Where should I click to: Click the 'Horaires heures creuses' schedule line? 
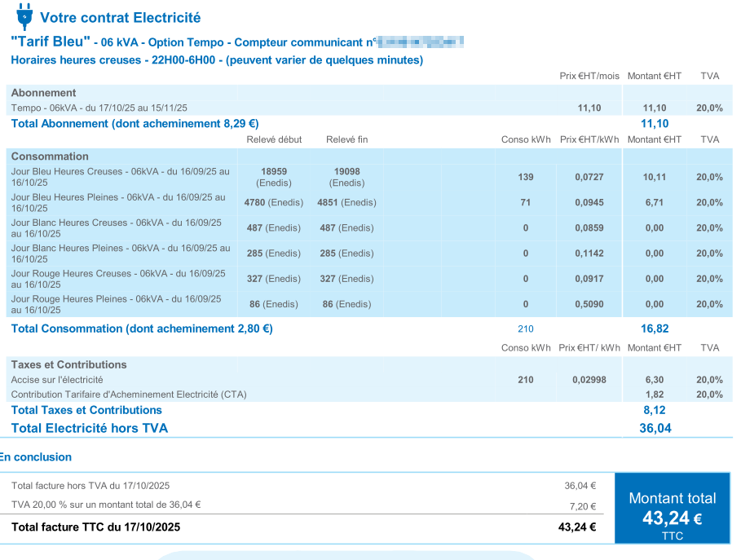pyautogui.click(x=216, y=60)
